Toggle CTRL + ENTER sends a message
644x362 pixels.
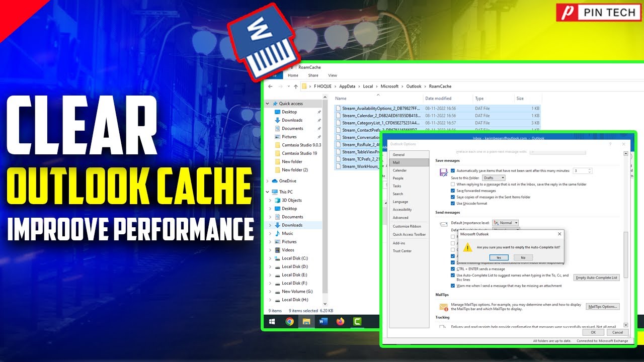(x=453, y=269)
